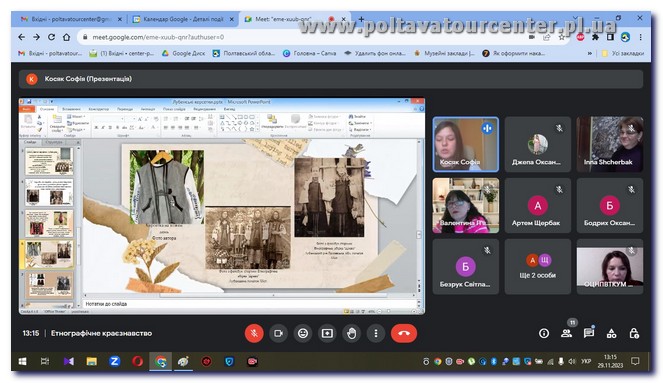Unmute the microphone in Meet
This screenshot has height=383, width=663.
[x=254, y=333]
